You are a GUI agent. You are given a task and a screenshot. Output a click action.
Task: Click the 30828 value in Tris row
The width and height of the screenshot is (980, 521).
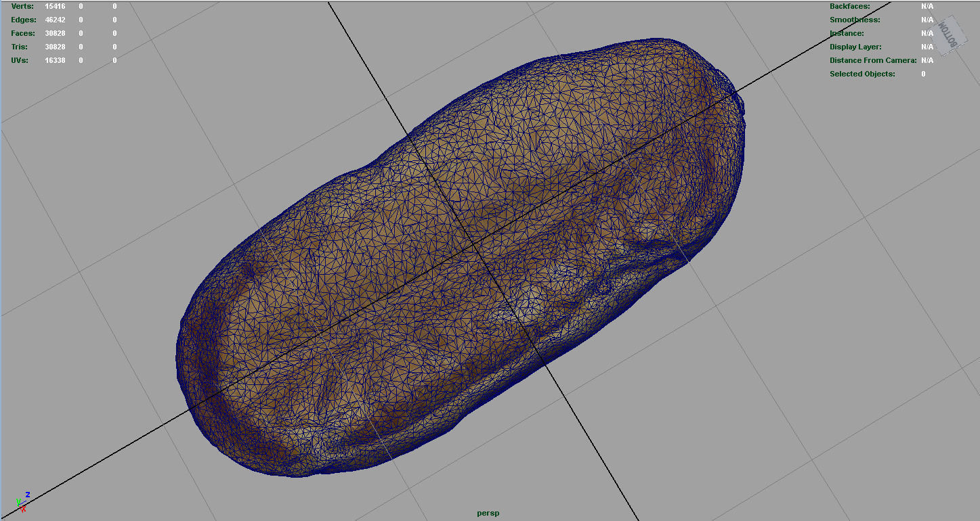[55, 47]
